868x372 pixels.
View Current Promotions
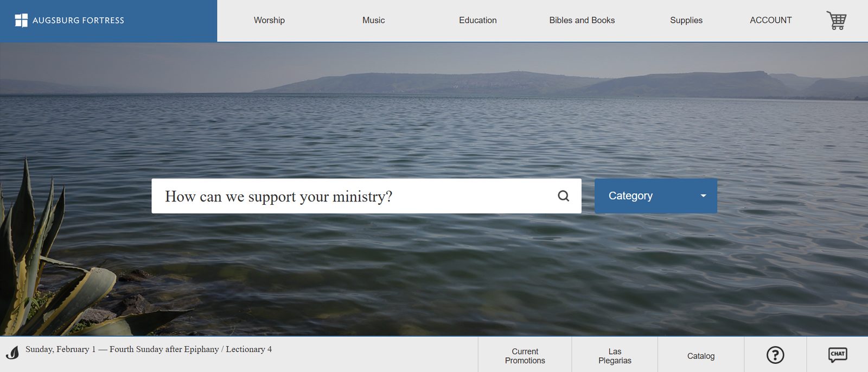pyautogui.click(x=525, y=356)
